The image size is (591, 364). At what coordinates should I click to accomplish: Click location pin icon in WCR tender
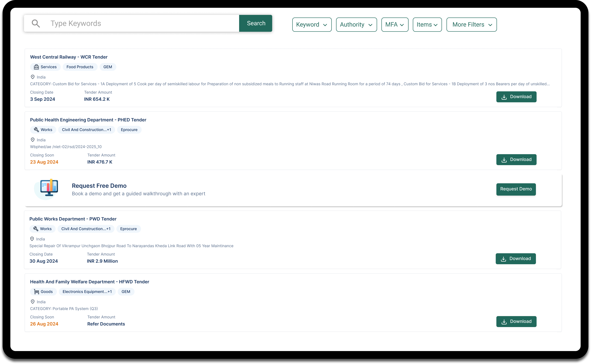click(33, 77)
